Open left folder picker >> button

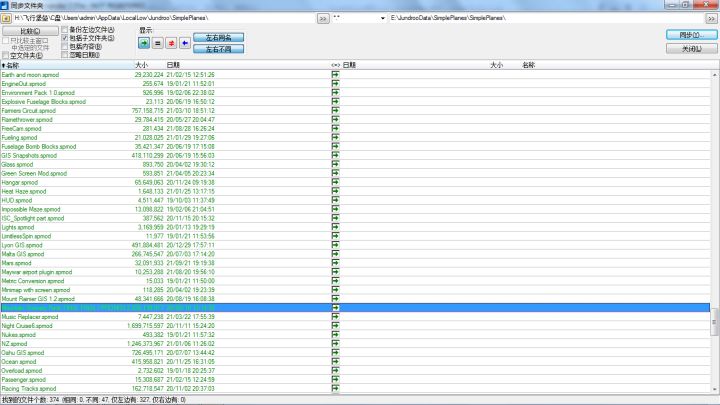pyautogui.click(x=323, y=19)
